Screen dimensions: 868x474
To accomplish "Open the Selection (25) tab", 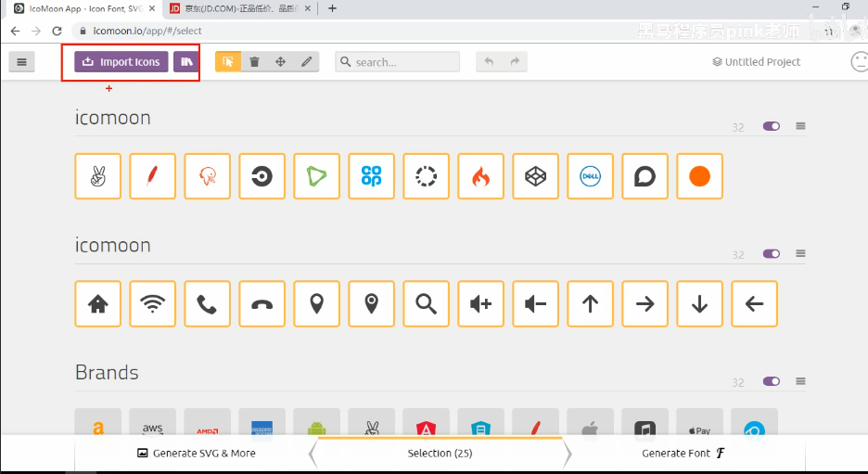I will [x=440, y=453].
